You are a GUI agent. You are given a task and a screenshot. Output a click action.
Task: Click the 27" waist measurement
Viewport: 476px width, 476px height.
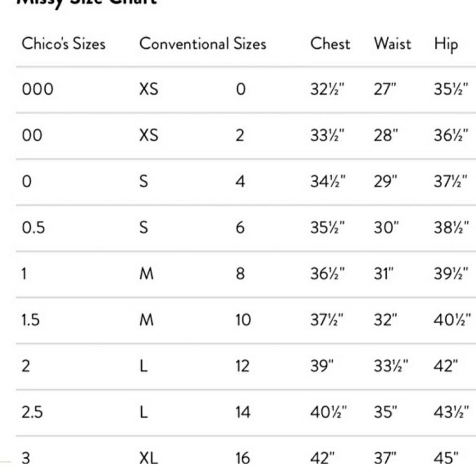[385, 90]
